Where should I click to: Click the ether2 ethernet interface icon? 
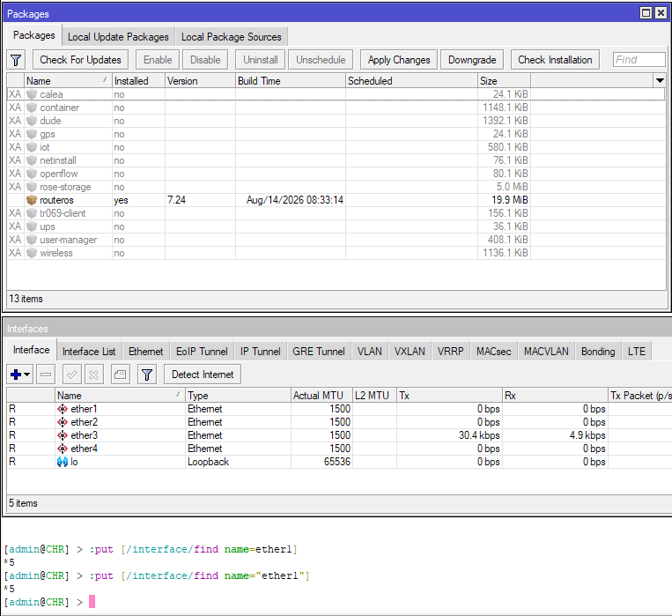click(x=63, y=422)
